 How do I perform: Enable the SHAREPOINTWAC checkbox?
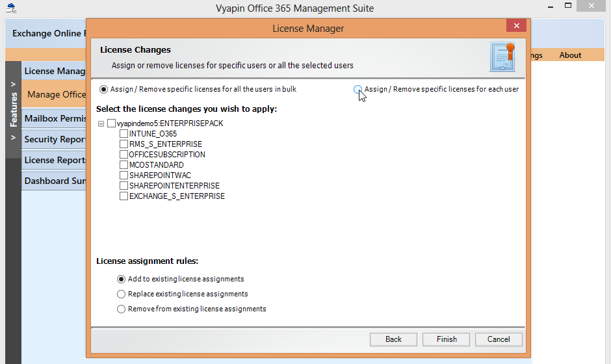click(x=123, y=175)
